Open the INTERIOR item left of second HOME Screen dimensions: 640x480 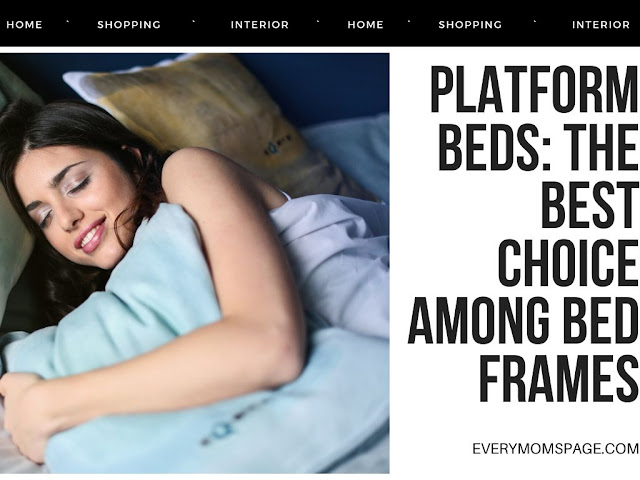260,25
